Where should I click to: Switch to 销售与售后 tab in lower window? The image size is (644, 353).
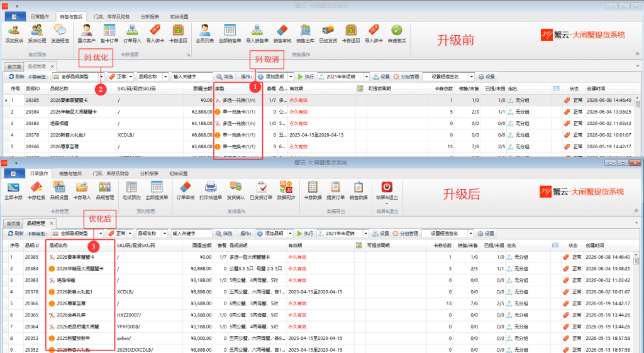pyautogui.click(x=70, y=174)
